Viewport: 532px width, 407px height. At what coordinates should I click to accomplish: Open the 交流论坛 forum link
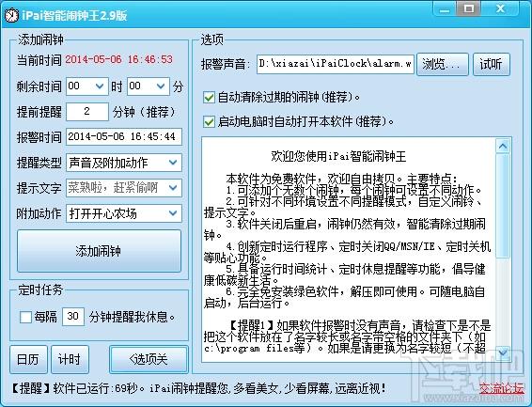point(502,389)
